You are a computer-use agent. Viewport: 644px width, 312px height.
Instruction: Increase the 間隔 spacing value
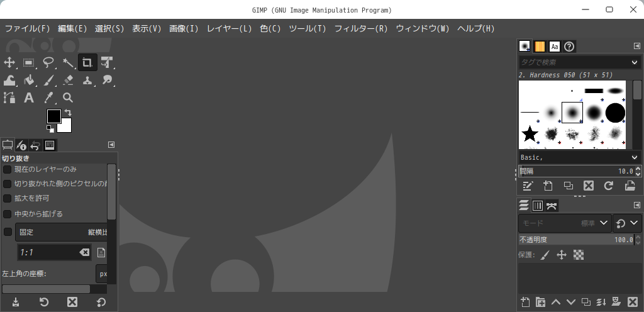click(x=638, y=169)
